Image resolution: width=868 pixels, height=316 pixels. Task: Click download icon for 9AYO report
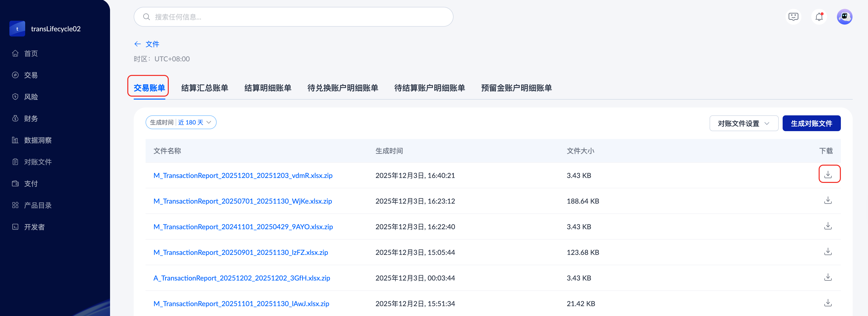coord(828,226)
